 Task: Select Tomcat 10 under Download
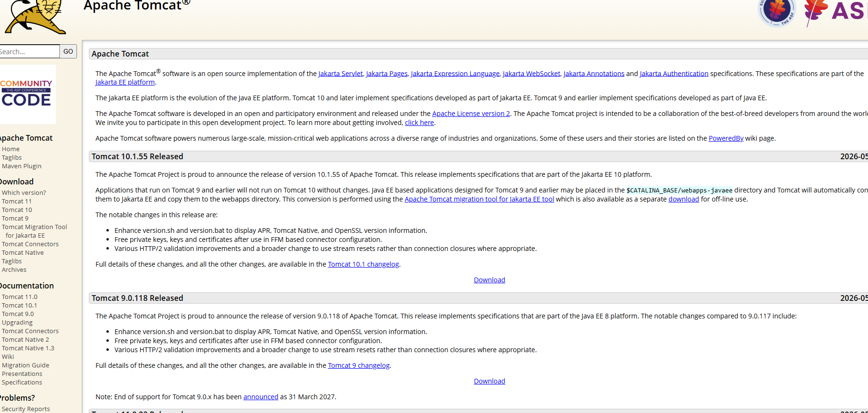[x=17, y=210]
